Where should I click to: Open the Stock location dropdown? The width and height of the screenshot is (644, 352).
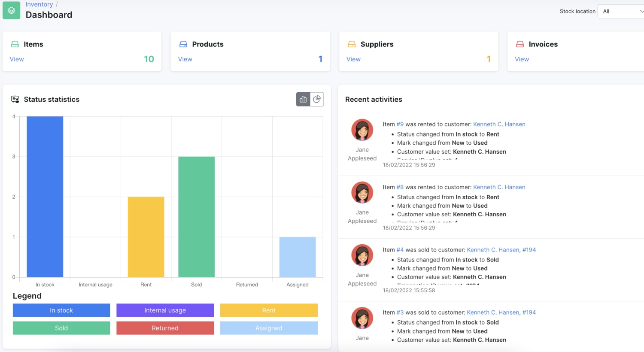(x=621, y=11)
